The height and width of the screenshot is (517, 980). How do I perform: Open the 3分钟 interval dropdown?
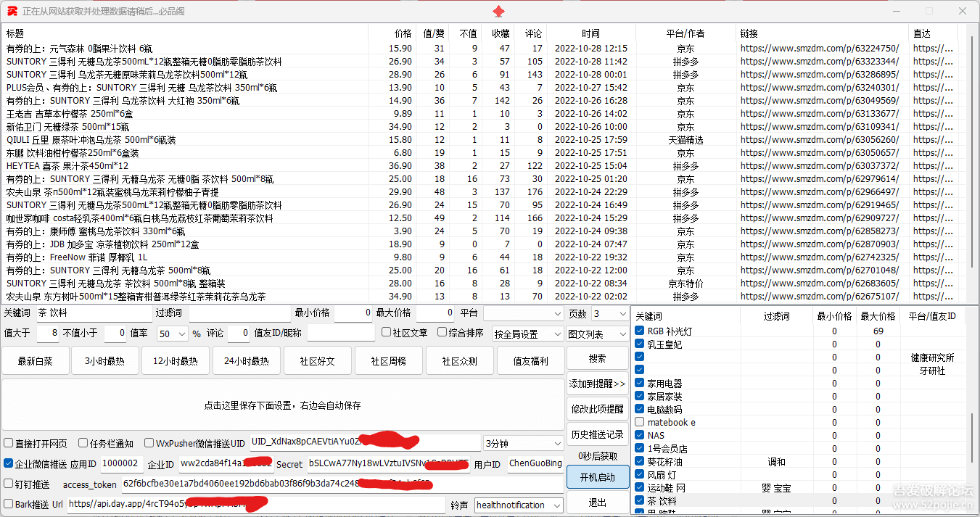[523, 442]
